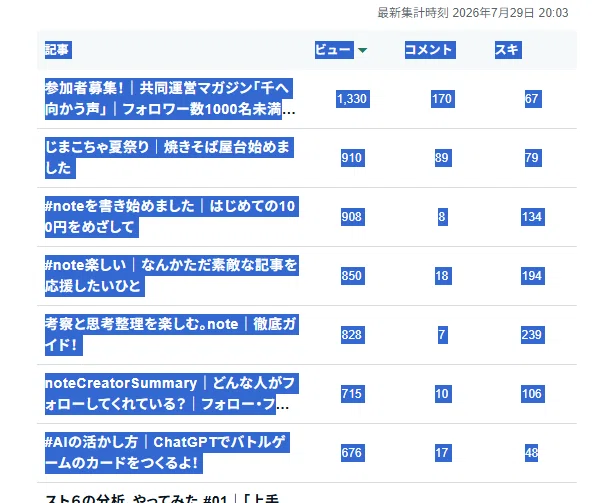Open article じまこちゃ夏祭り 焼きそば屋台始めました

[169, 158]
